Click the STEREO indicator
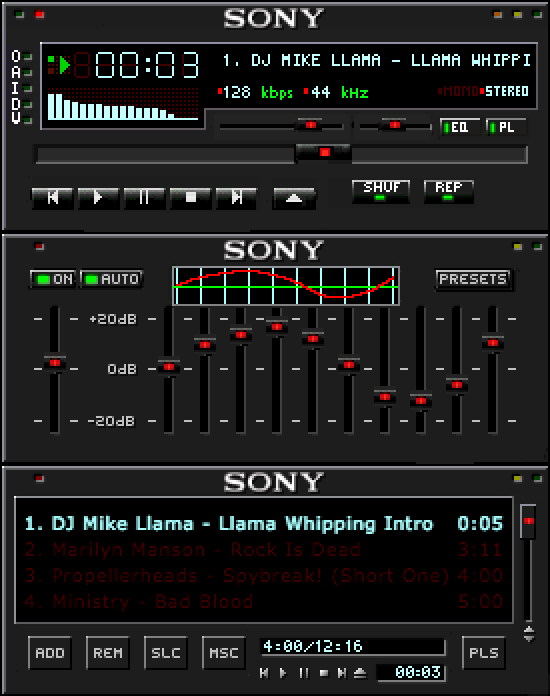This screenshot has width=550, height=696. 506,91
